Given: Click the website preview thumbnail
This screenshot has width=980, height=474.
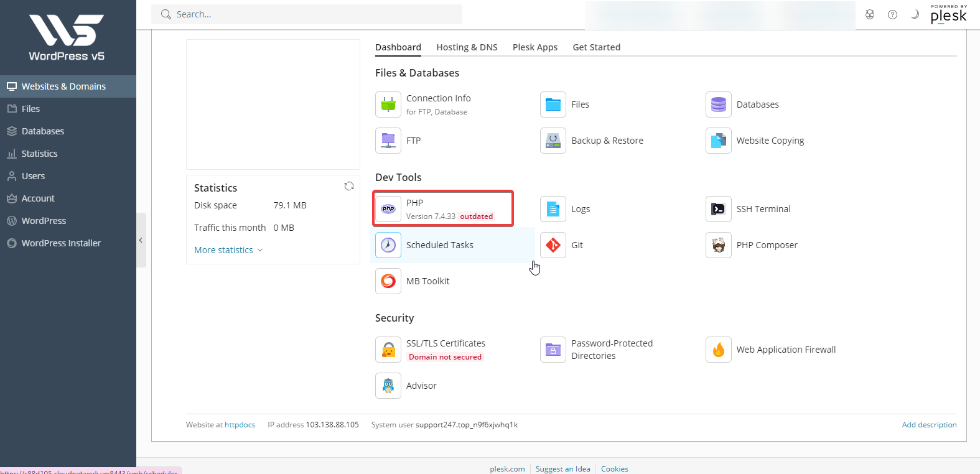Looking at the screenshot, I should [273, 105].
